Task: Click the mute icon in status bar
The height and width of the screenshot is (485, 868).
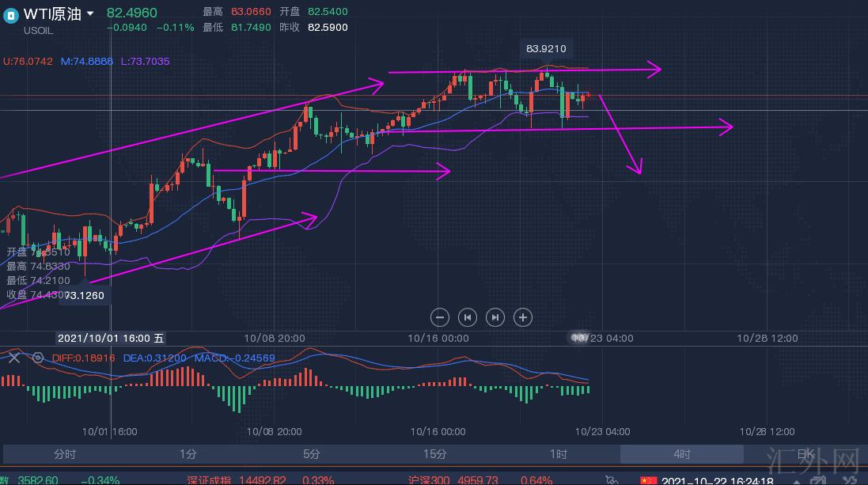Action: (x=612, y=479)
